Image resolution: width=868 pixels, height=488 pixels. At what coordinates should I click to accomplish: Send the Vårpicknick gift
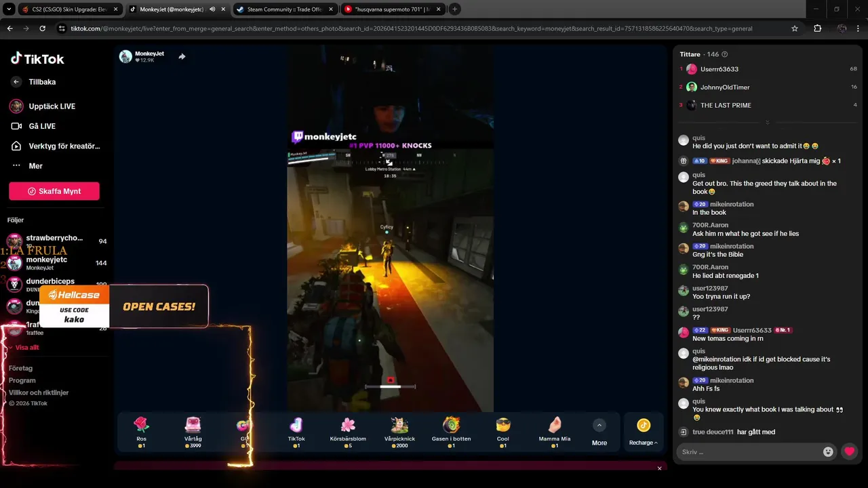399,432
